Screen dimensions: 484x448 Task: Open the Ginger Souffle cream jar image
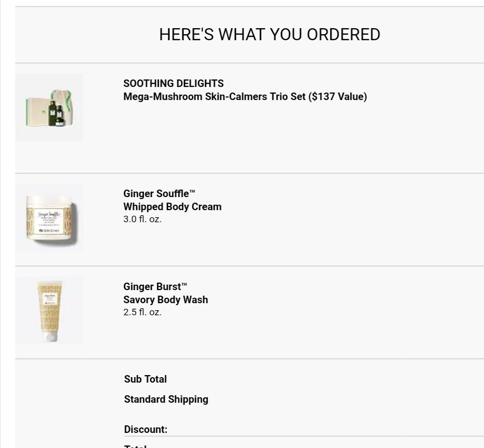coord(49,218)
